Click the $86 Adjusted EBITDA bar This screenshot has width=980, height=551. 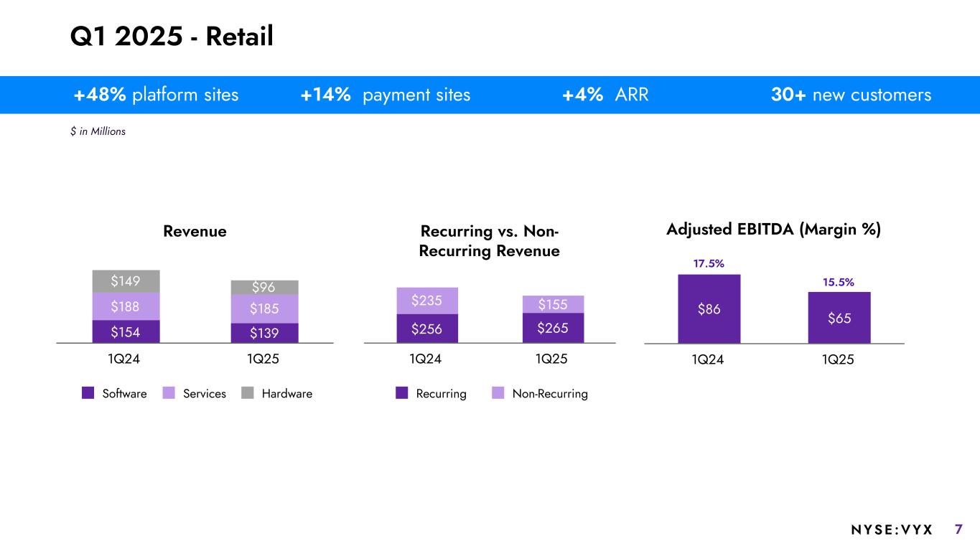point(709,309)
